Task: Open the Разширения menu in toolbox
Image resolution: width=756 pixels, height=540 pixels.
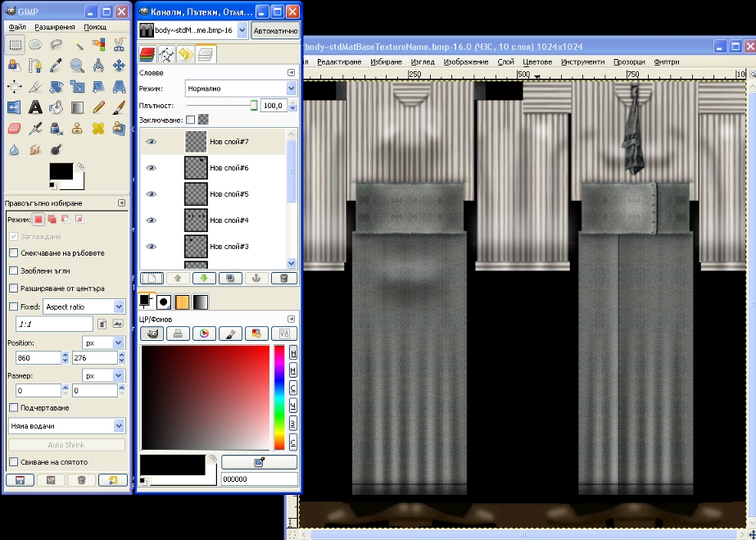Action: (x=55, y=27)
